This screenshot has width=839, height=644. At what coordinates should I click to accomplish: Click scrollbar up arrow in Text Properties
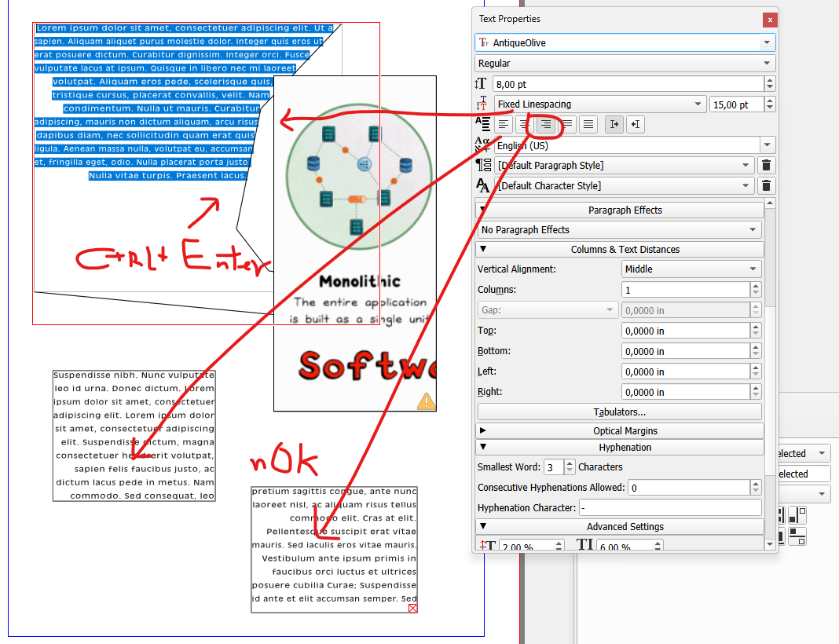pyautogui.click(x=770, y=203)
